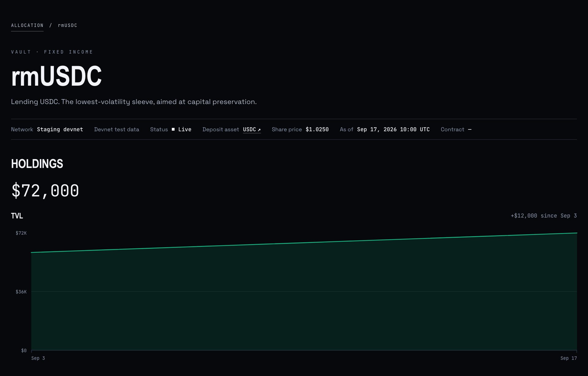
Task: Click the Contract label
Action: [452, 129]
